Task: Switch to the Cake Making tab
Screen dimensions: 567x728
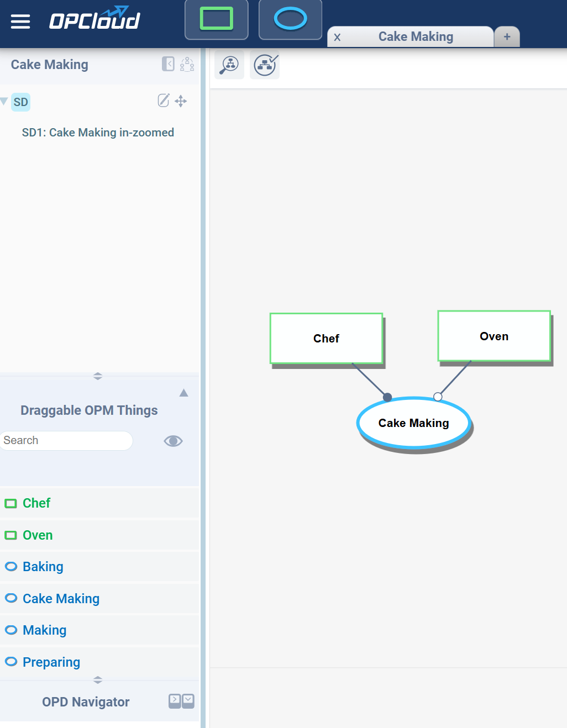Action: point(416,37)
